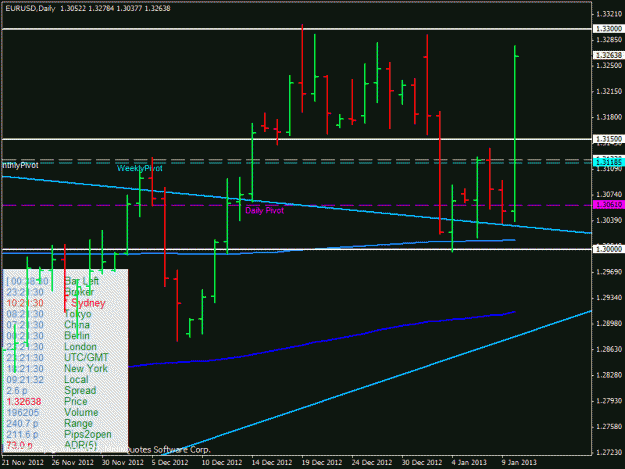This screenshot has width=625, height=469.
Task: Click the 1.28280 price axis value
Action: tap(609, 375)
